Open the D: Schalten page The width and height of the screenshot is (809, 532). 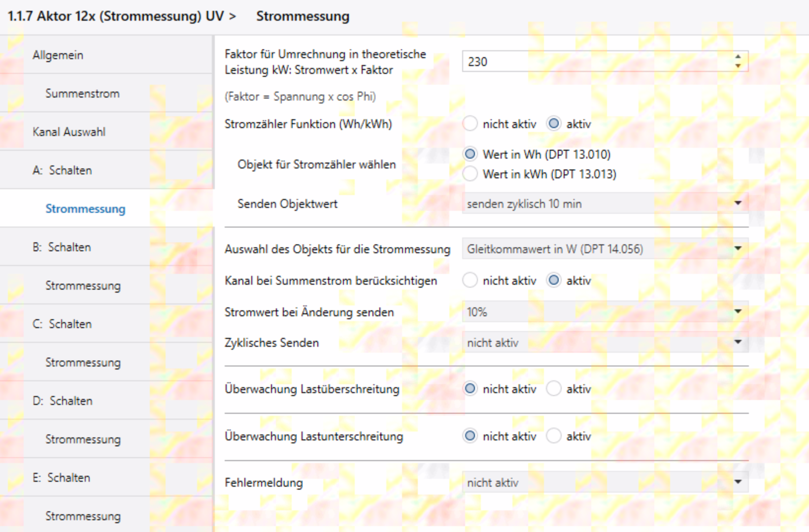[63, 401]
